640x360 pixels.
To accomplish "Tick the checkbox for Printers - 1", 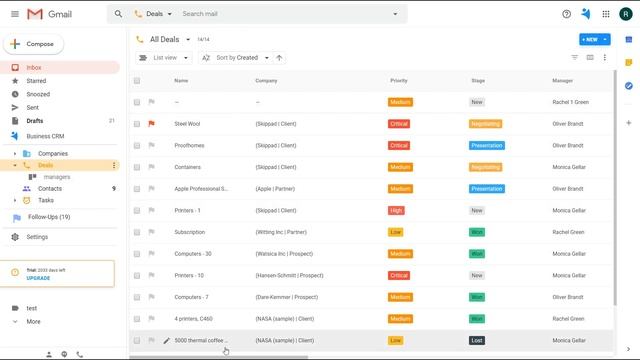I will tap(137, 211).
